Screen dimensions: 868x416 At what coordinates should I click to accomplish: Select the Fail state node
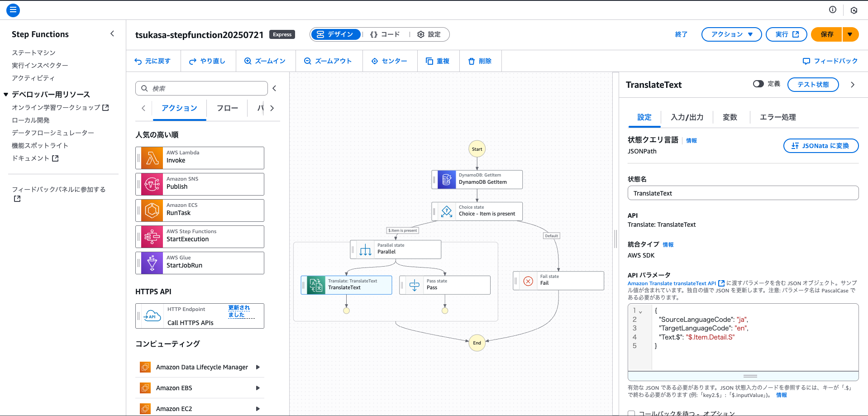558,281
